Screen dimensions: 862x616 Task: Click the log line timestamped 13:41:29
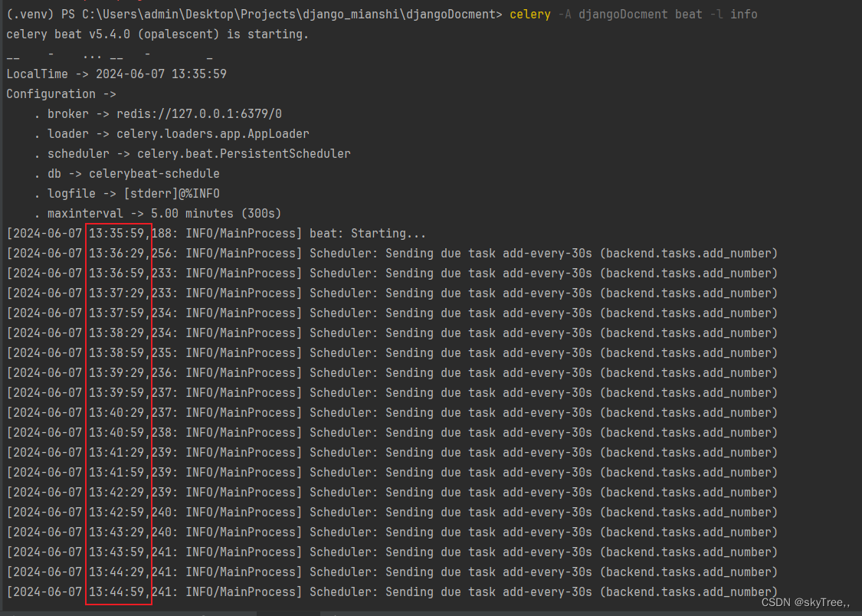coord(392,452)
